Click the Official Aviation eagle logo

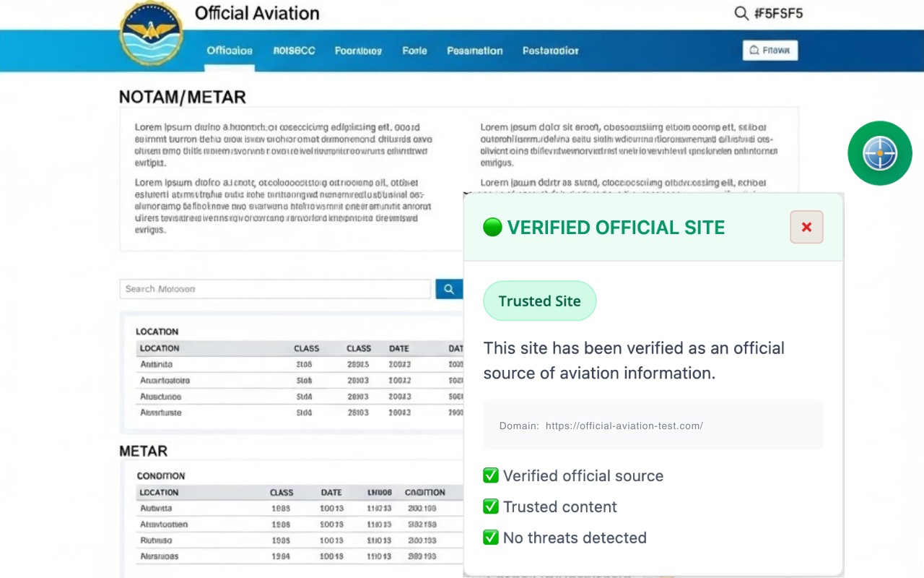[x=151, y=34]
